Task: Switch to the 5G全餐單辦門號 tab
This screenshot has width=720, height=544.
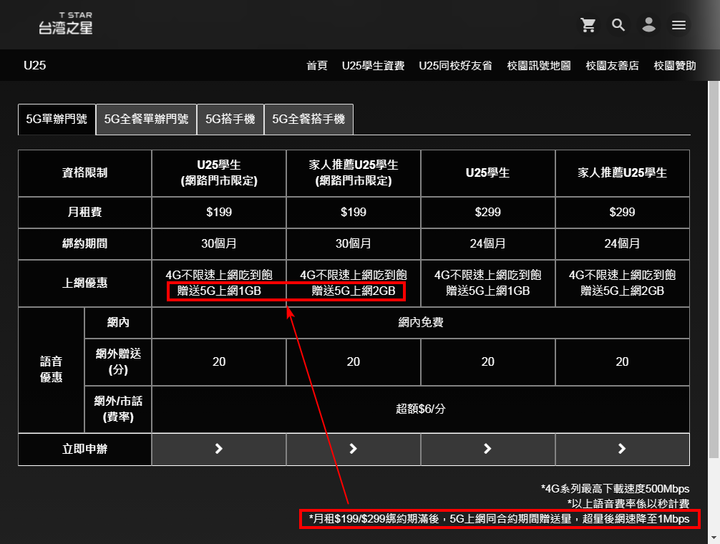Action: [146, 119]
